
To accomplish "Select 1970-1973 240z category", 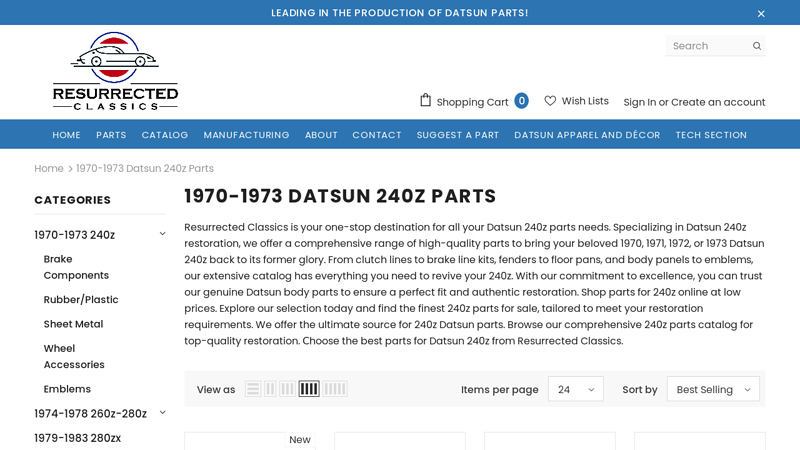I will [x=74, y=235].
